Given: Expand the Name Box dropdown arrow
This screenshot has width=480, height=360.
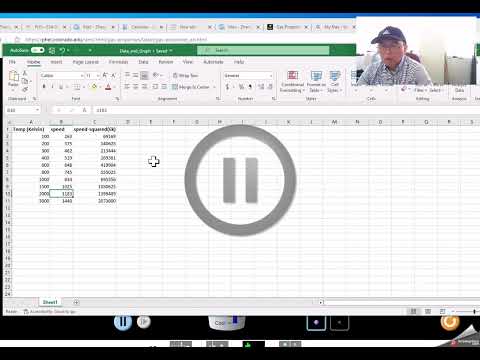Looking at the screenshot, I should [x=37, y=110].
